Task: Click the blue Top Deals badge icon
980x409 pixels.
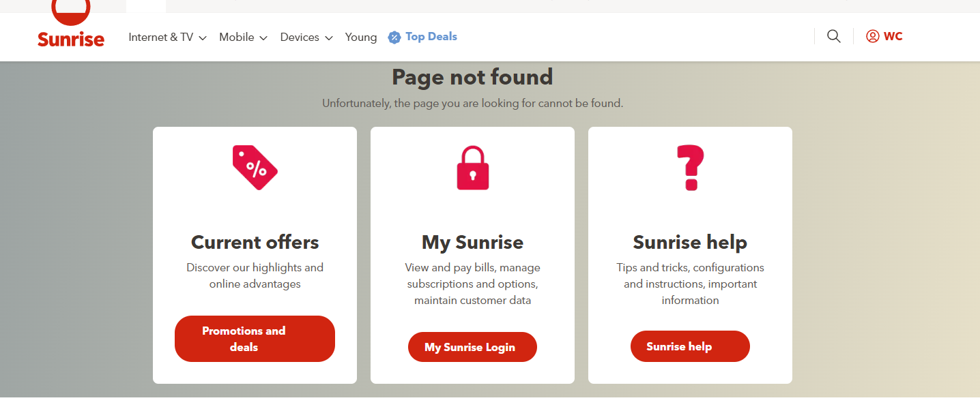Action: point(394,37)
